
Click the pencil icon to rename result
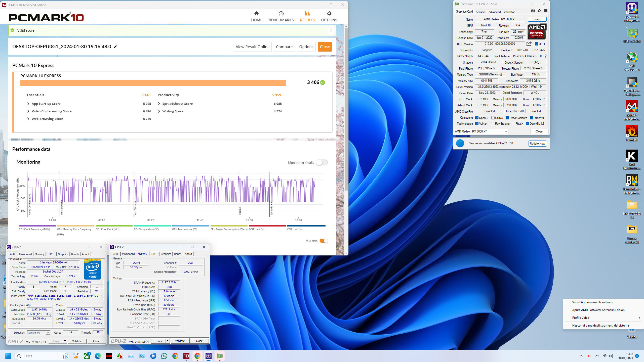click(x=116, y=47)
